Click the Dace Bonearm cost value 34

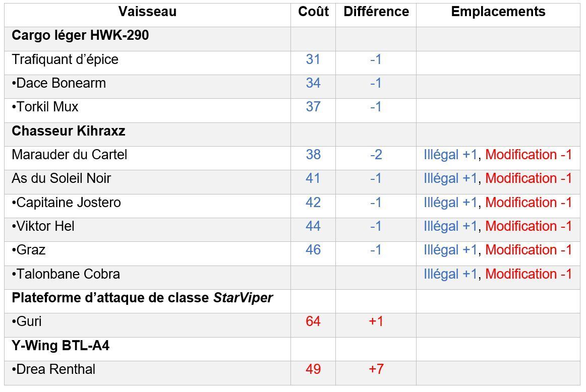(x=313, y=83)
